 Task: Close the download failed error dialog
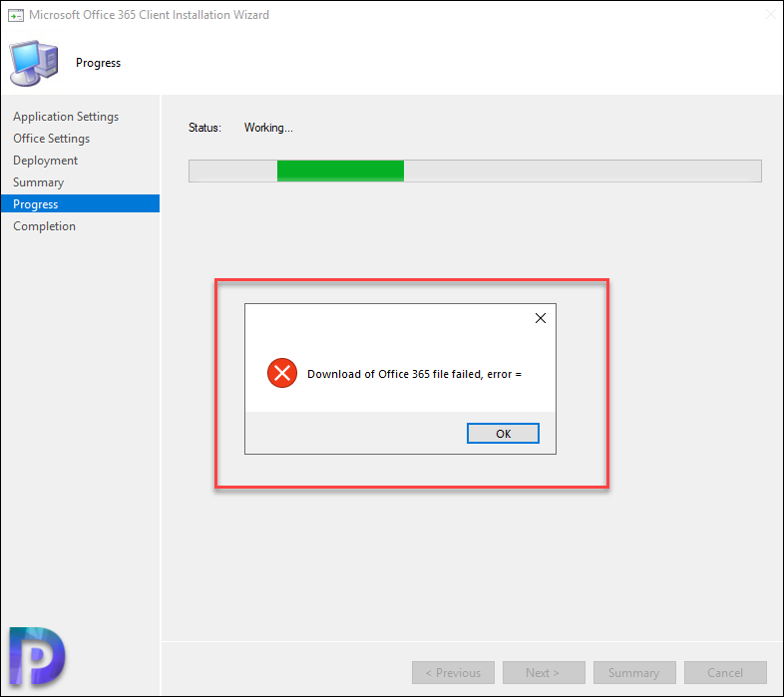(540, 318)
